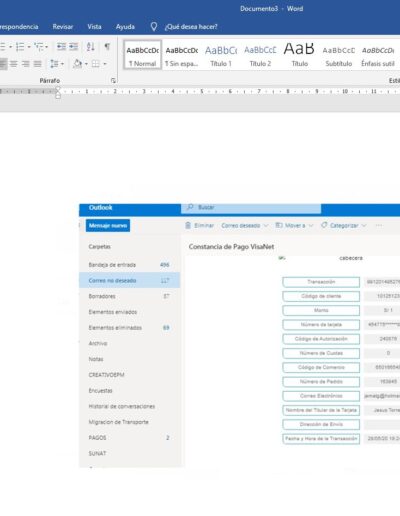Select the Elementos eliminados folder
The height and width of the screenshot is (516, 400).
tap(129, 327)
